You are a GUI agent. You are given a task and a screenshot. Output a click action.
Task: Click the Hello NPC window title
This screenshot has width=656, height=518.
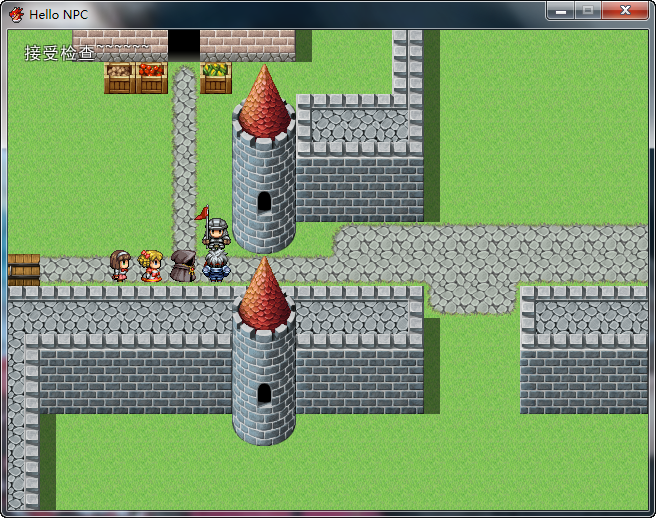click(59, 15)
